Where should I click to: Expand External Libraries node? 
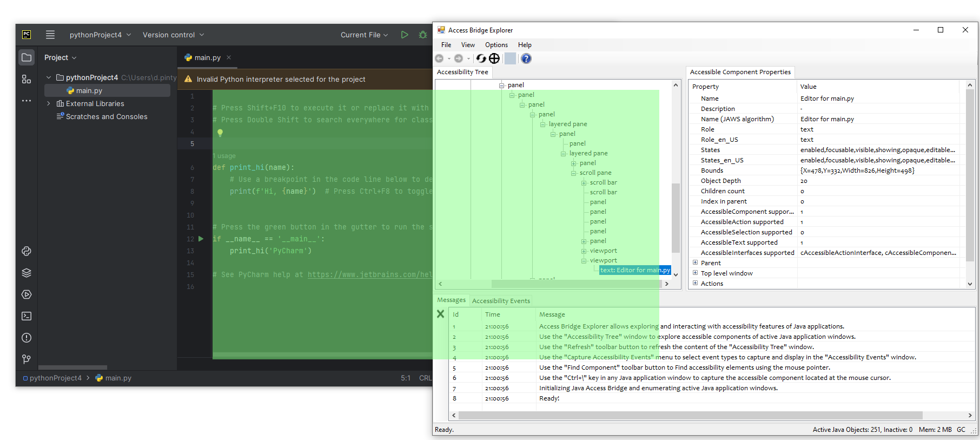pyautogui.click(x=49, y=103)
